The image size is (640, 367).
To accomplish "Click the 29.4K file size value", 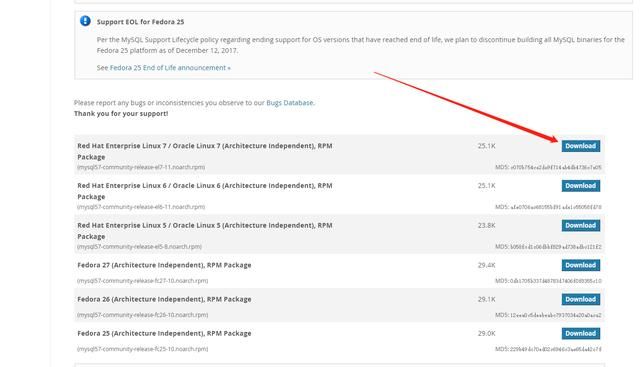I will (x=487, y=265).
